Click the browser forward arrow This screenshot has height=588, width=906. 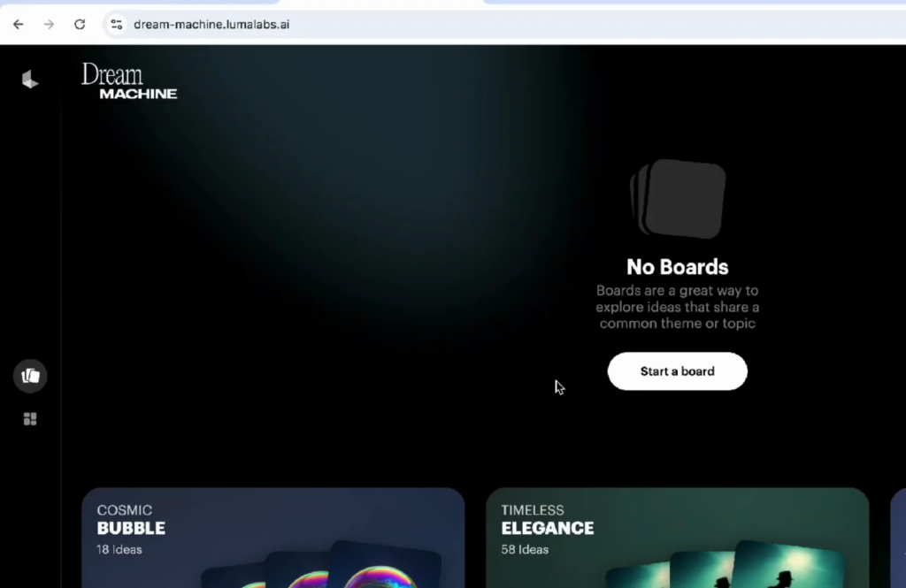coord(49,24)
